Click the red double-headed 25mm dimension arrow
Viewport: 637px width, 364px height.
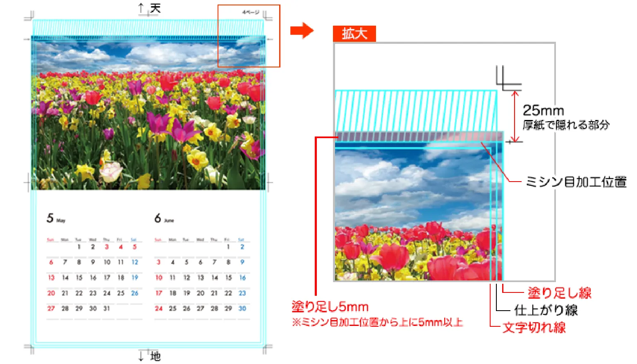click(x=515, y=117)
